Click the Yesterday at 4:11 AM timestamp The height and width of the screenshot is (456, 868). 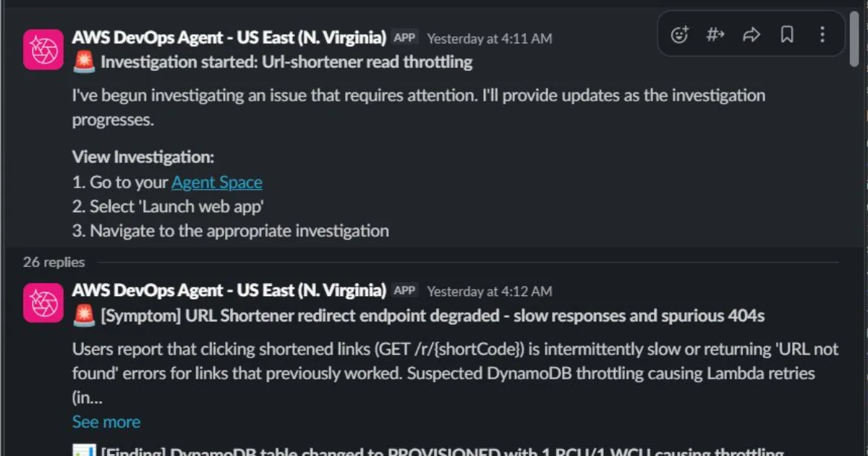[x=489, y=38]
